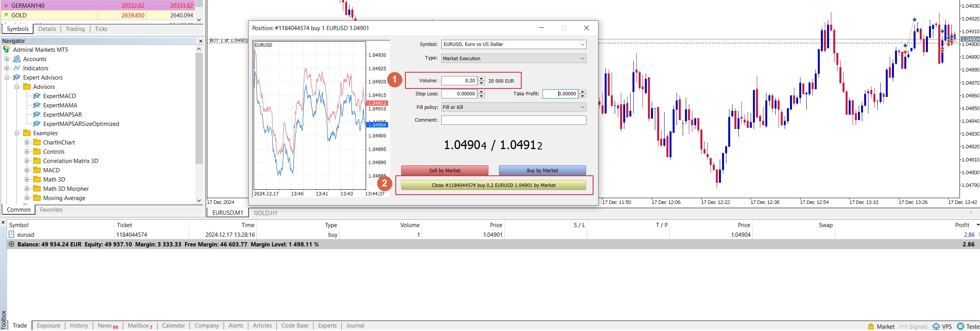Click the GERMANY40 down-arrow trend icon

click(6, 5)
